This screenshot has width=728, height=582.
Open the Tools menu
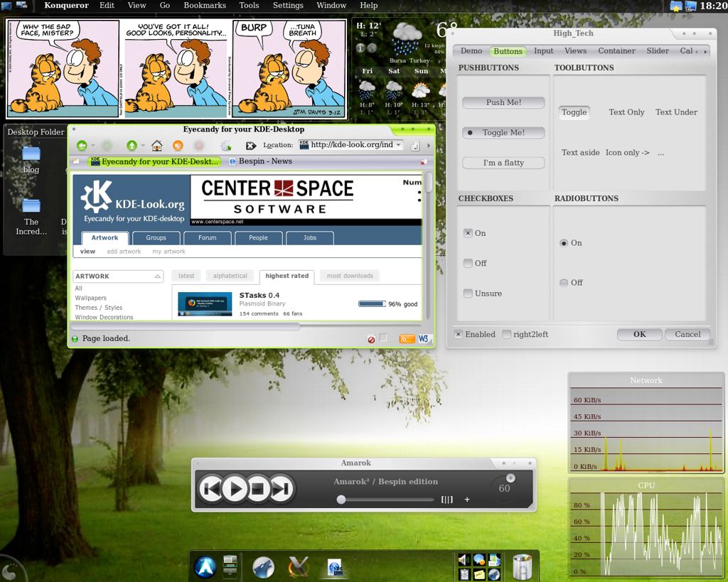(x=249, y=6)
